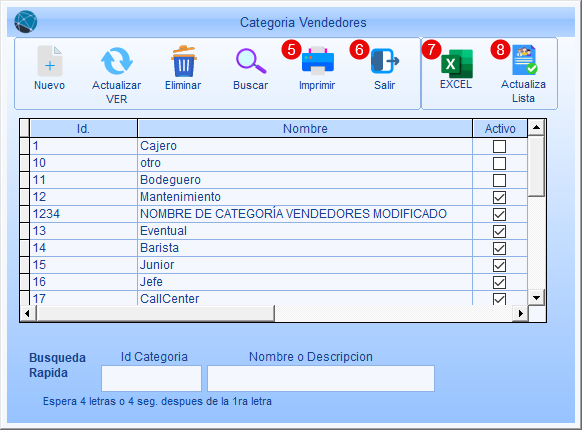
Task: Click the Imprimir printer icon
Action: pos(318,60)
